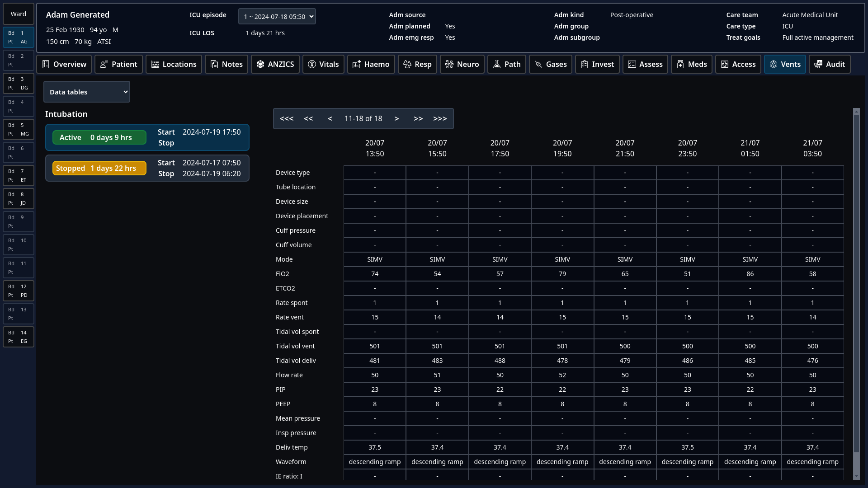Click the Gases tab icon
868x488 pixels.
click(538, 64)
